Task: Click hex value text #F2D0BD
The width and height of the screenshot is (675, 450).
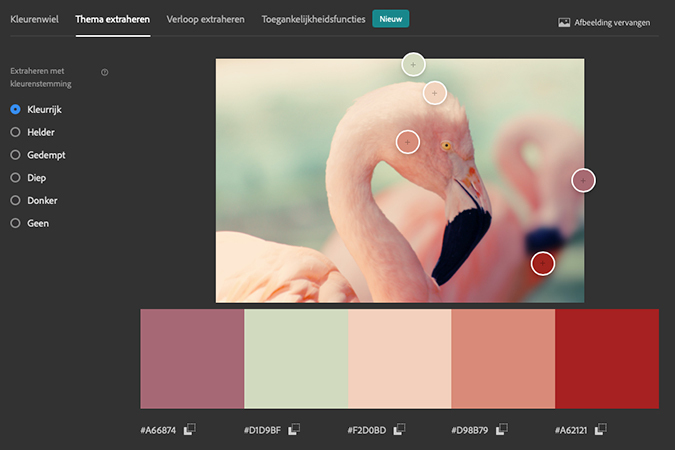Action: pyautogui.click(x=367, y=430)
